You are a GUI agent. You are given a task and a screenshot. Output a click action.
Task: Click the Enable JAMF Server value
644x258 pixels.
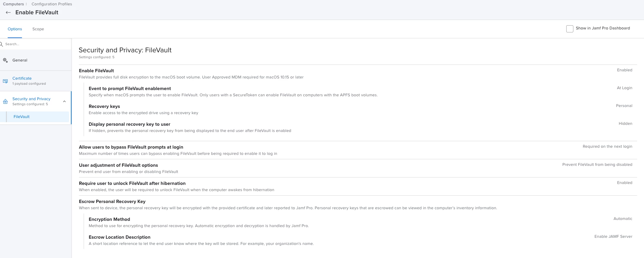click(x=613, y=237)
